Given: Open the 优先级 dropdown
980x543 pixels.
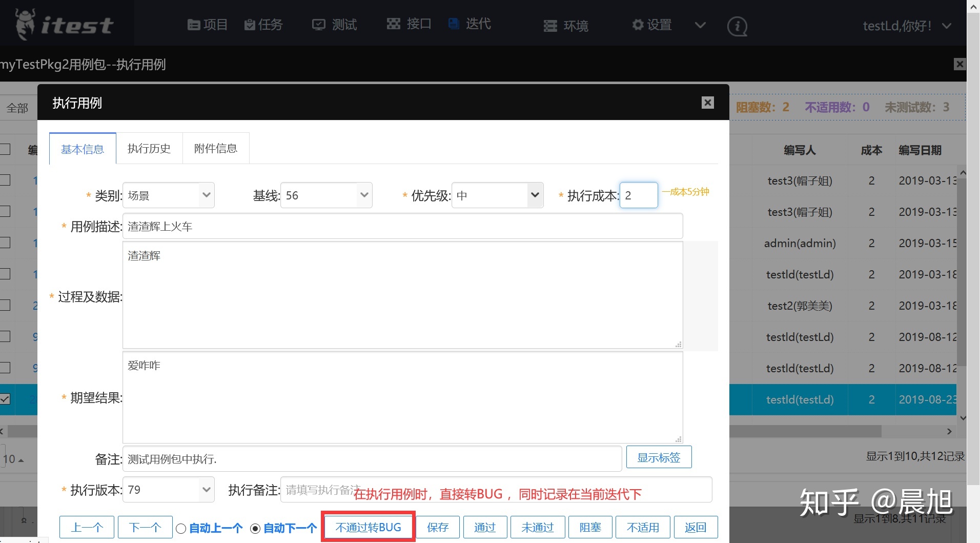Looking at the screenshot, I should (x=497, y=195).
